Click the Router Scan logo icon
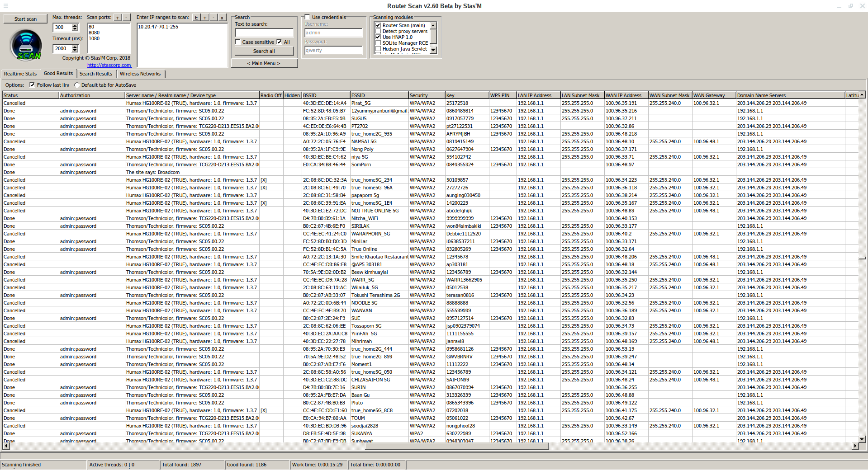 pyautogui.click(x=26, y=45)
